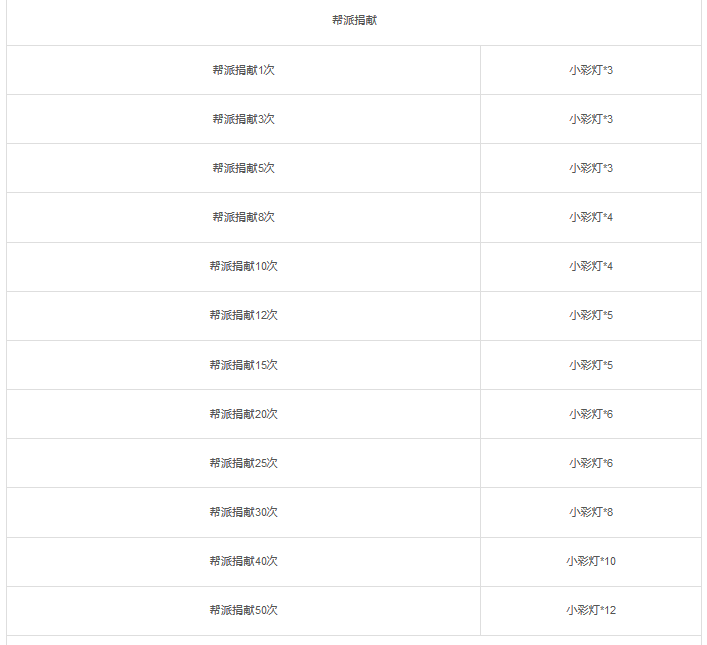Click 小彩灯*3 reward for 1次 row
The image size is (707, 645).
[591, 70]
